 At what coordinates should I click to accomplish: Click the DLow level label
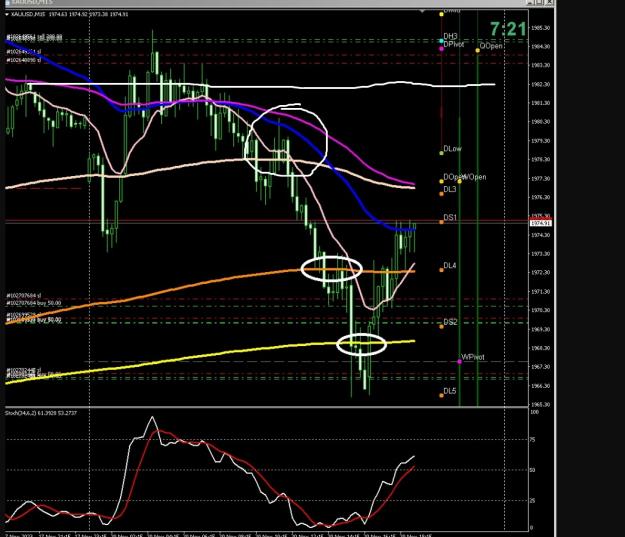452,149
